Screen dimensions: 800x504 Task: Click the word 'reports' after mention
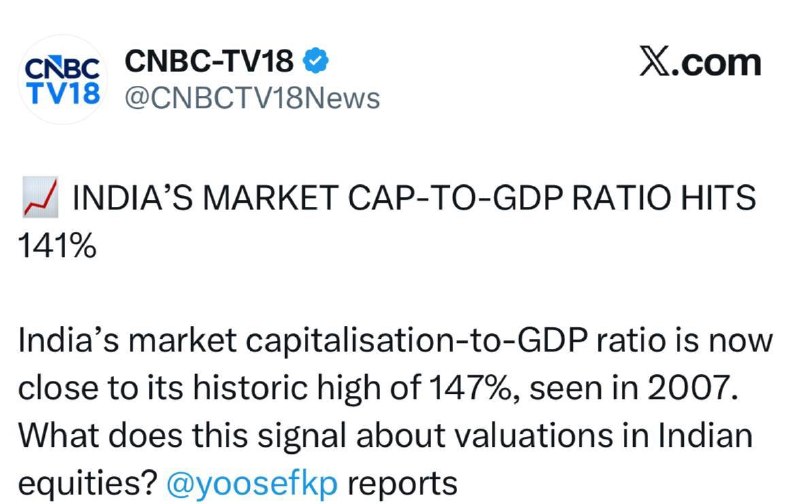(x=402, y=484)
